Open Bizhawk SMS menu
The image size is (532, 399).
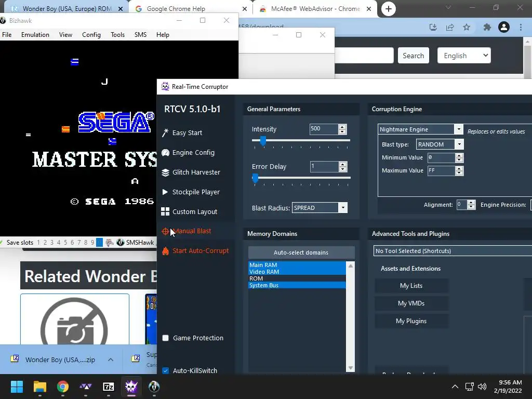[x=140, y=35]
